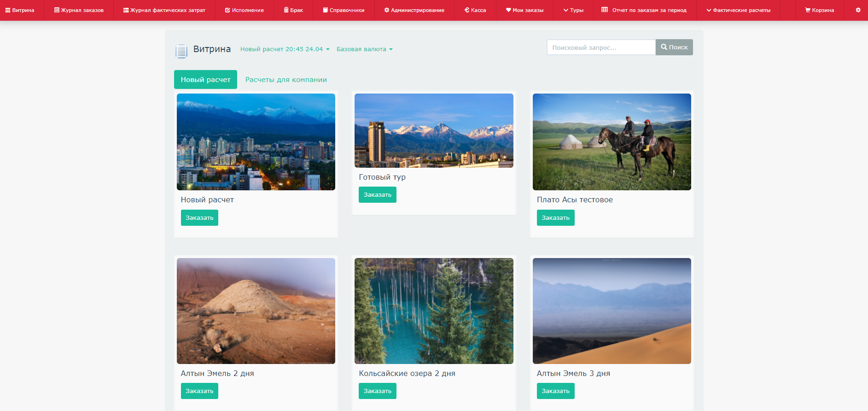Expand the Новый расчет 20:45 24.04 dropdown
The width and height of the screenshot is (868, 411).
(x=285, y=49)
